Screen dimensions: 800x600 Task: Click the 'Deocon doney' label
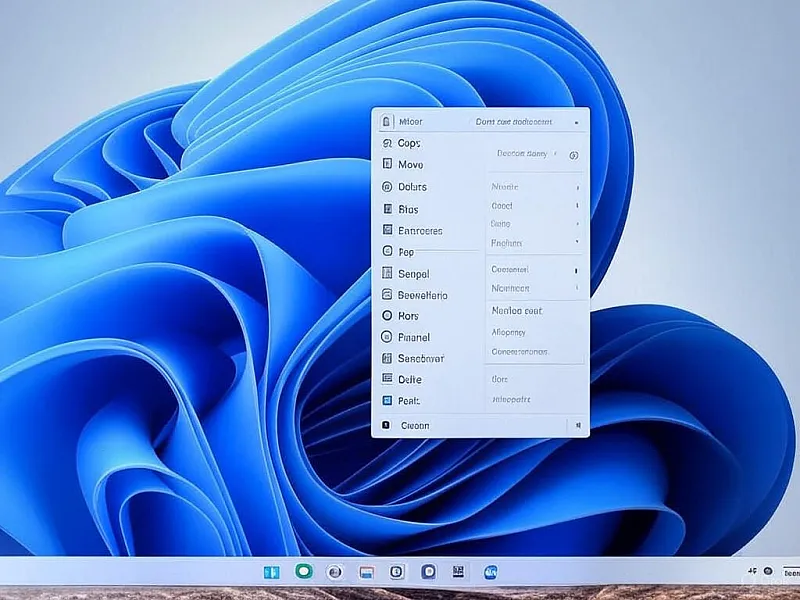point(522,154)
